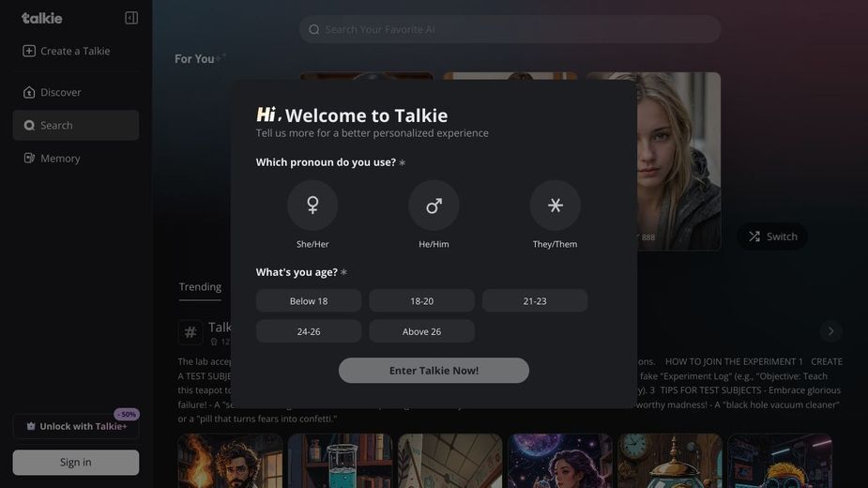868x488 pixels.
Task: Open the teapot with clock thumbnail
Action: (670, 461)
